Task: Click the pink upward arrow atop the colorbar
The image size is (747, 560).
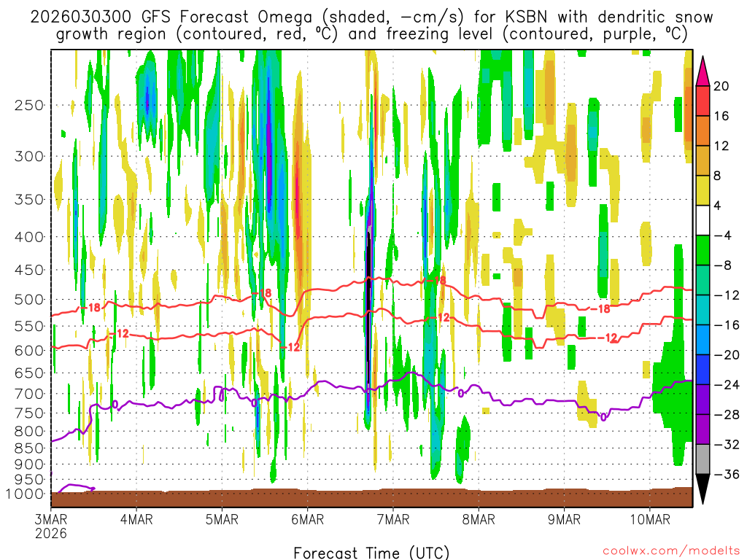Action: (x=703, y=71)
